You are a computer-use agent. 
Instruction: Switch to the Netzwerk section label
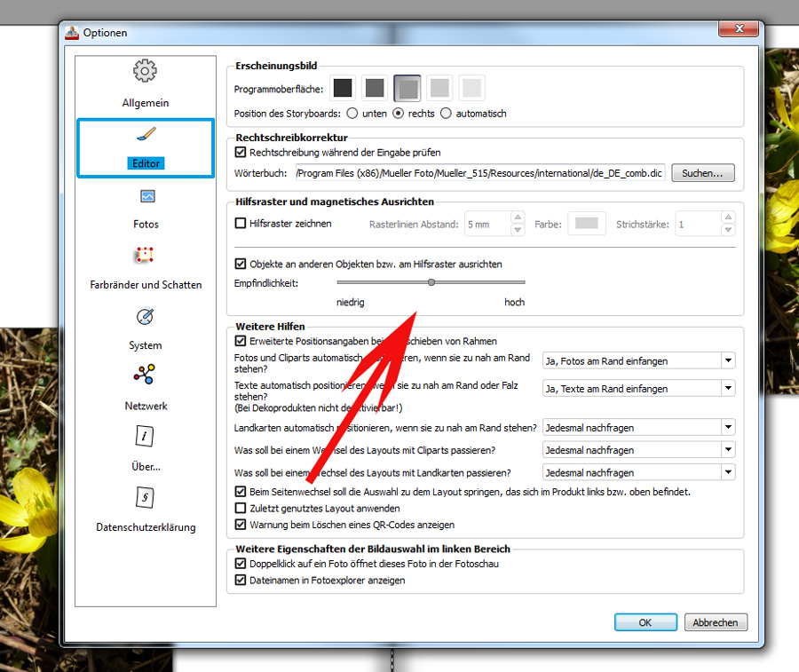point(146,406)
